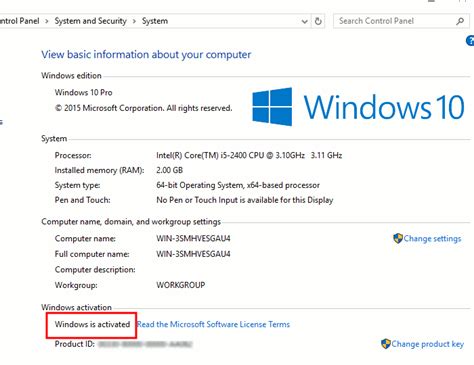Viewport: 474px width, 365px height.
Task: Click the Windows edition section header
Action: [71, 76]
